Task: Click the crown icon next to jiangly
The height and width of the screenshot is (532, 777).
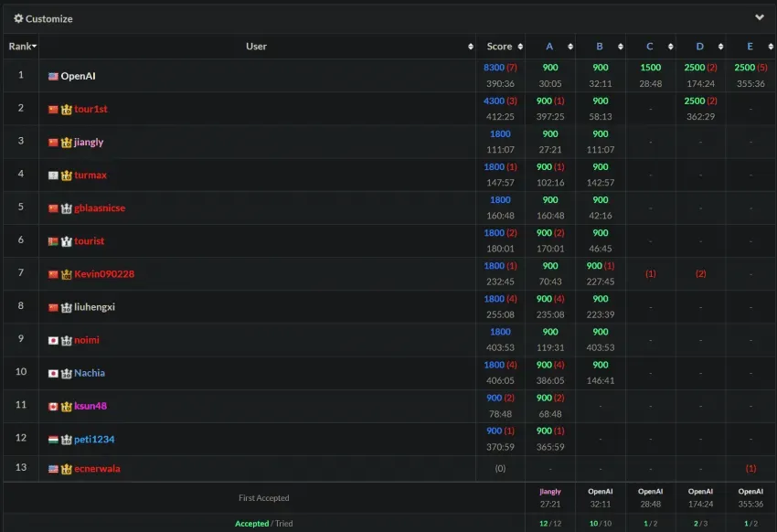Action: pos(67,143)
